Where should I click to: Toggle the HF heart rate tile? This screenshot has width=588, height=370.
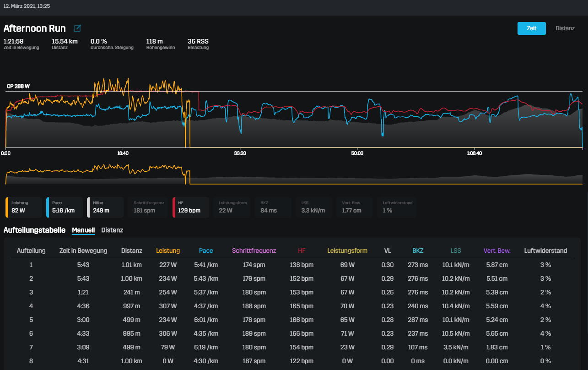(191, 207)
